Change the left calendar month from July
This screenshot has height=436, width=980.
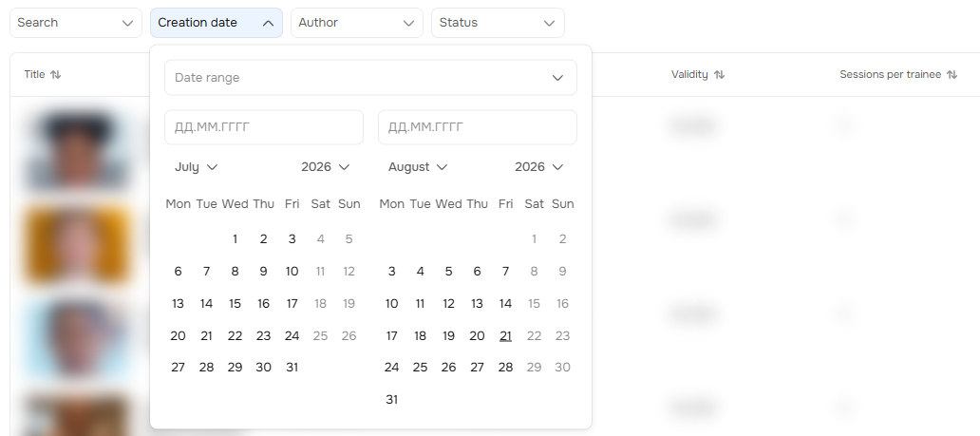196,167
